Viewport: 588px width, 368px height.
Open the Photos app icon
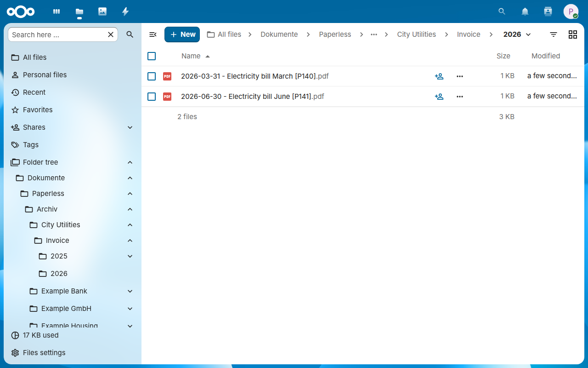pos(102,11)
